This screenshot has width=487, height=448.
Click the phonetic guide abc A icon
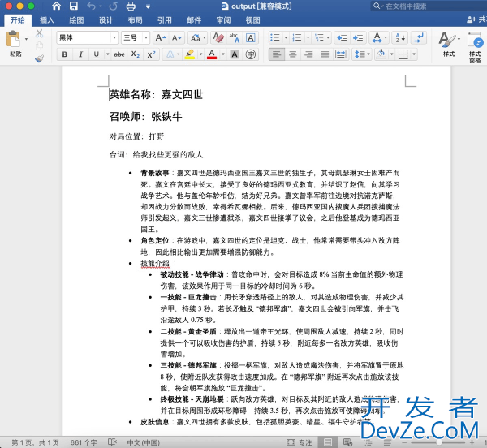(235, 37)
